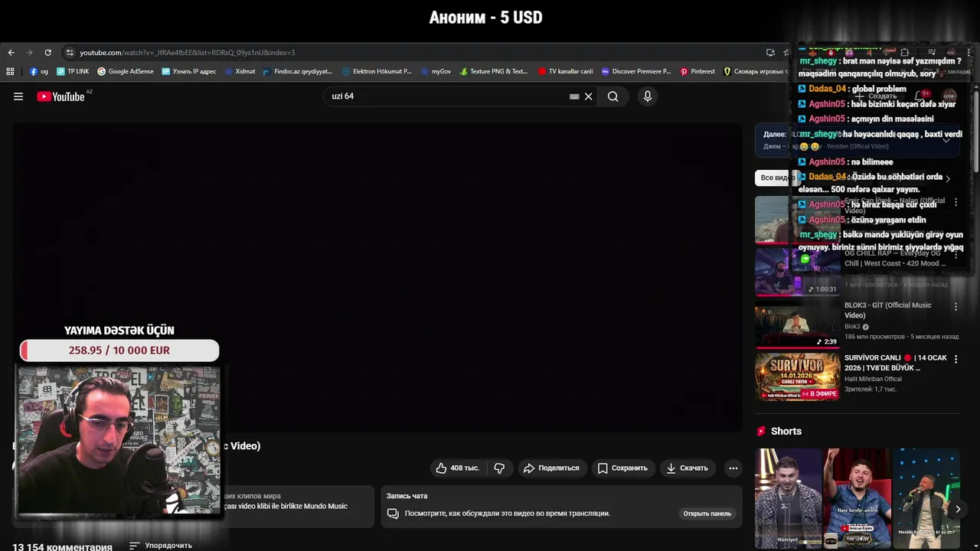The image size is (980, 551).
Task: Show more filter chips with right arrow
Action: 948,178
